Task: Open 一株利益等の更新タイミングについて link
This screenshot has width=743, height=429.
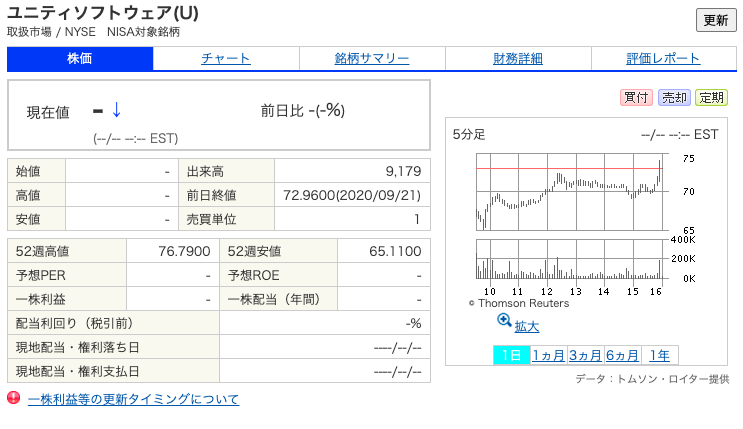Action: (x=133, y=399)
